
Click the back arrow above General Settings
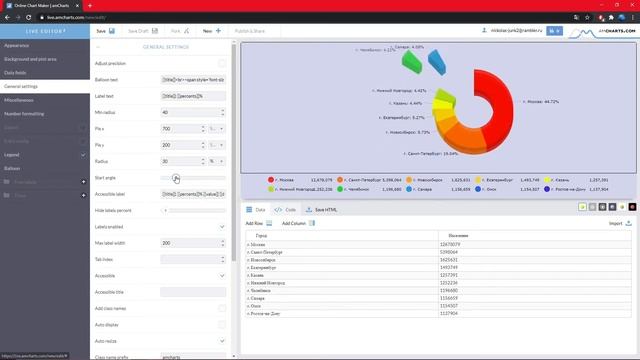pyautogui.click(x=98, y=47)
